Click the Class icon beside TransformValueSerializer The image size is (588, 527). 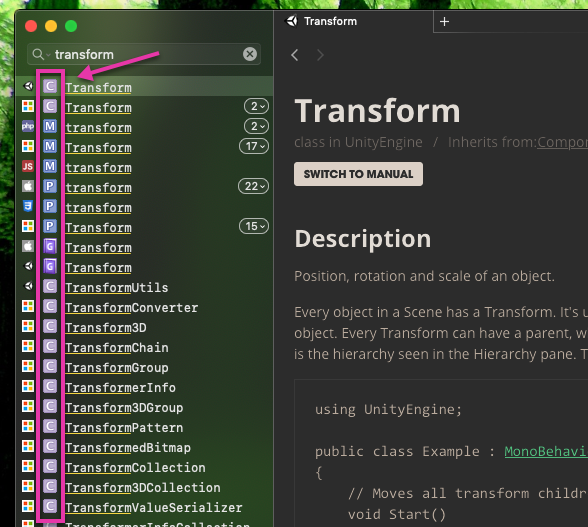pos(50,506)
